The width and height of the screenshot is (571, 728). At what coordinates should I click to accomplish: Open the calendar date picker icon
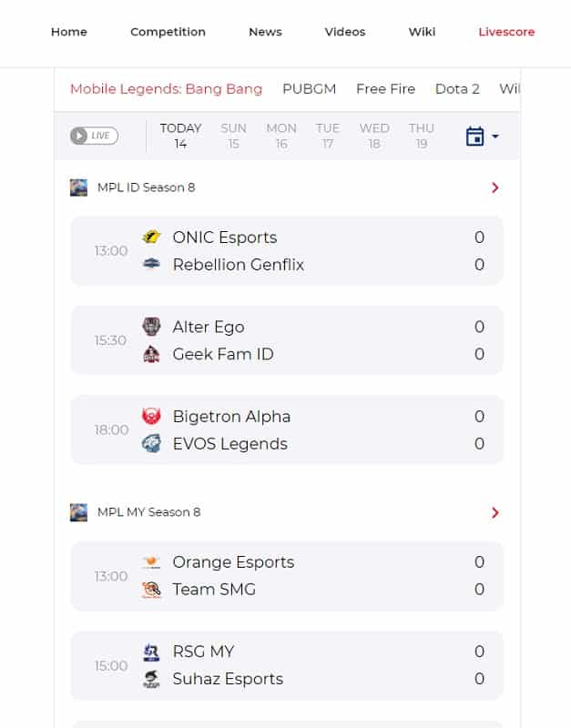474,136
